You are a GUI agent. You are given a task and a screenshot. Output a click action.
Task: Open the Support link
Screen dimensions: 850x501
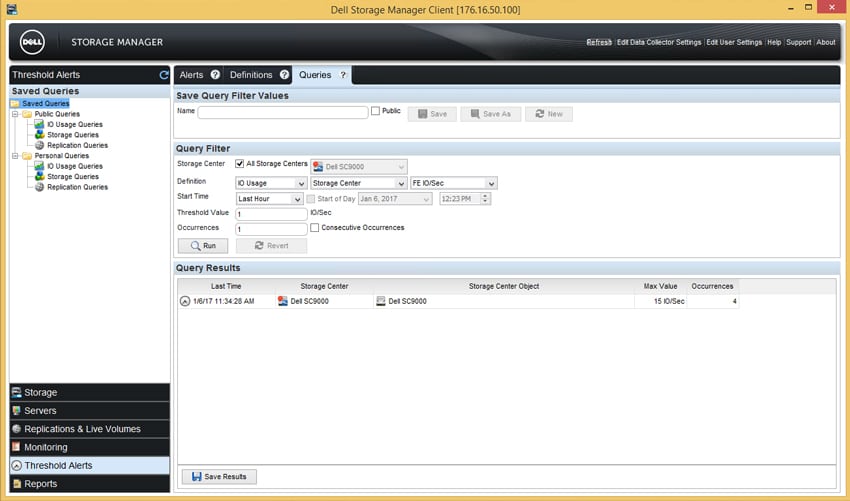click(x=799, y=42)
